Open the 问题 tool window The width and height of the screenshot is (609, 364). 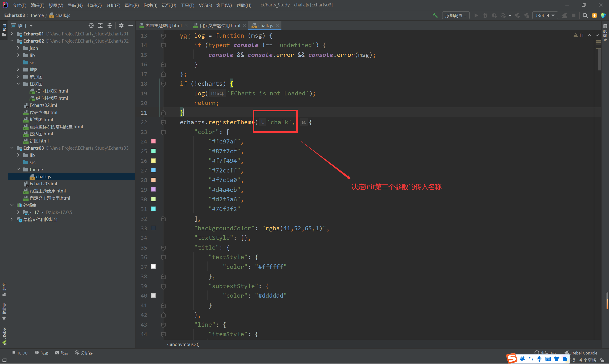click(42, 353)
